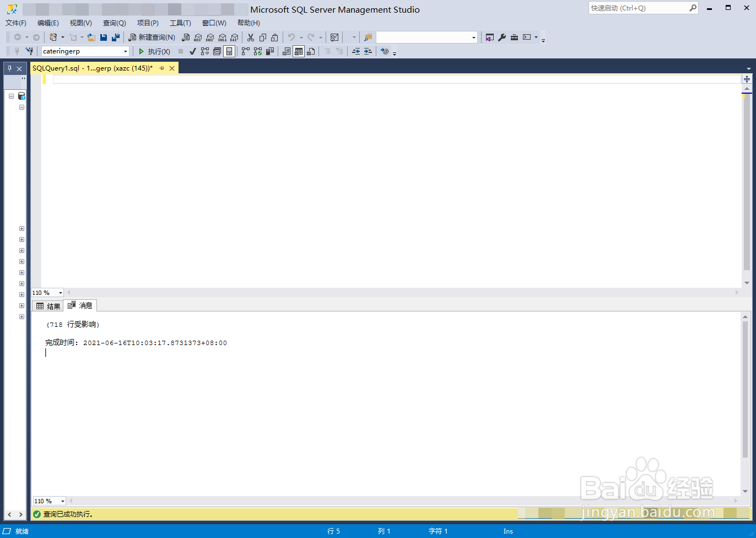Open the Query Options icon
Viewport: 756px width, 538px height.
pos(217,51)
